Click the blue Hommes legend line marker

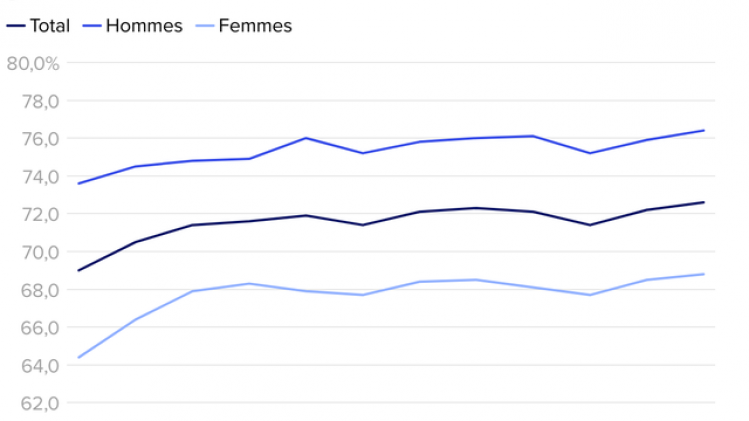pyautogui.click(x=91, y=26)
